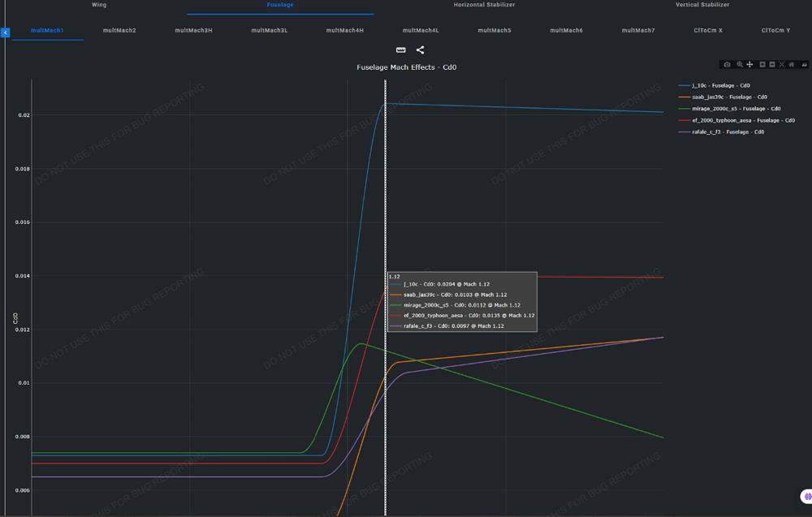The image size is (812, 517).
Task: Activate the Pan tool in the plot modebar
Action: click(749, 64)
